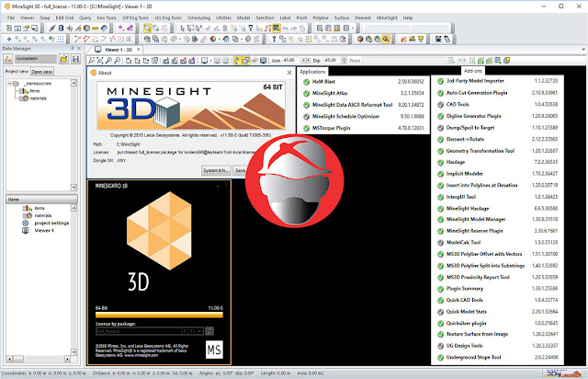Image resolution: width=588 pixels, height=379 pixels.
Task: Click the Implicit Modeler row in Add-ons
Action: [498, 174]
